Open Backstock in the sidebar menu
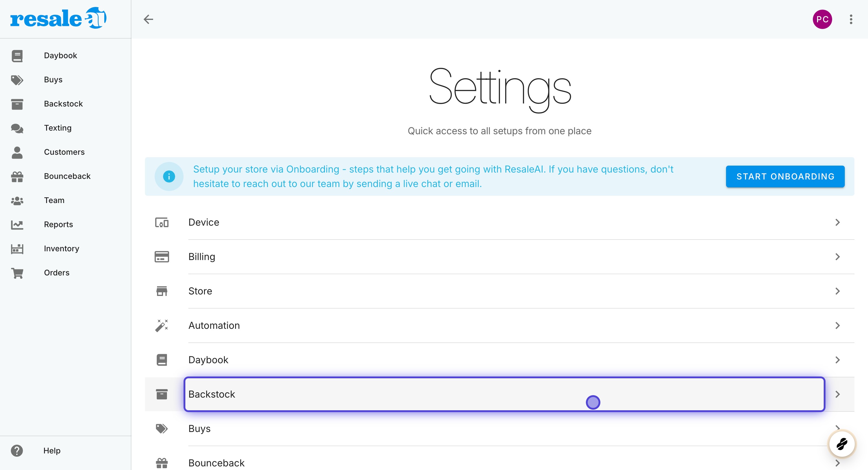 [65, 104]
